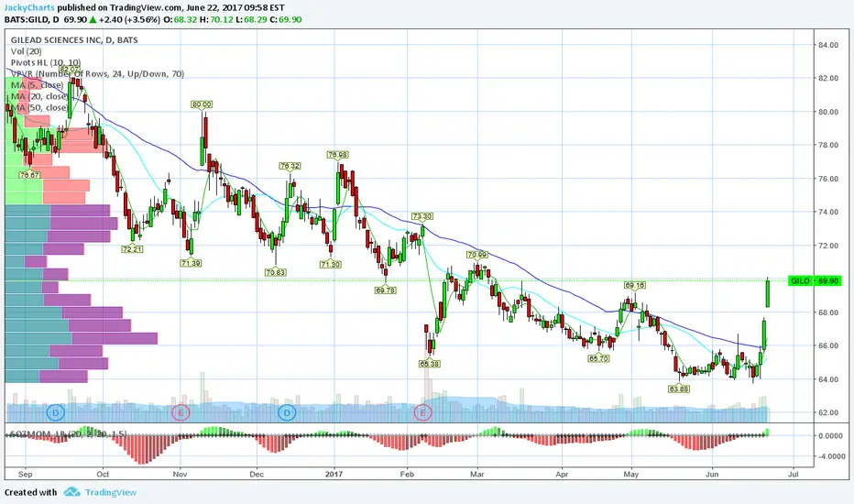854x504 pixels.
Task: Click the latest tall green candlestick
Action: coord(767,292)
